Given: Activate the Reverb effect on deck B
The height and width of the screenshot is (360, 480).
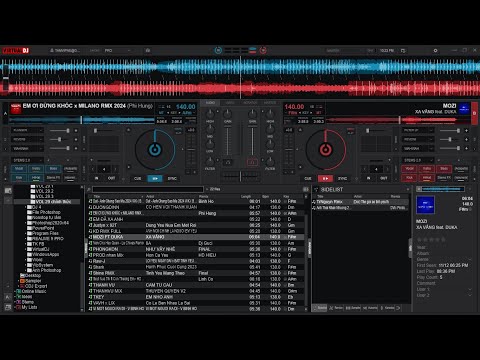Looking at the screenshot, I should [x=466, y=139].
